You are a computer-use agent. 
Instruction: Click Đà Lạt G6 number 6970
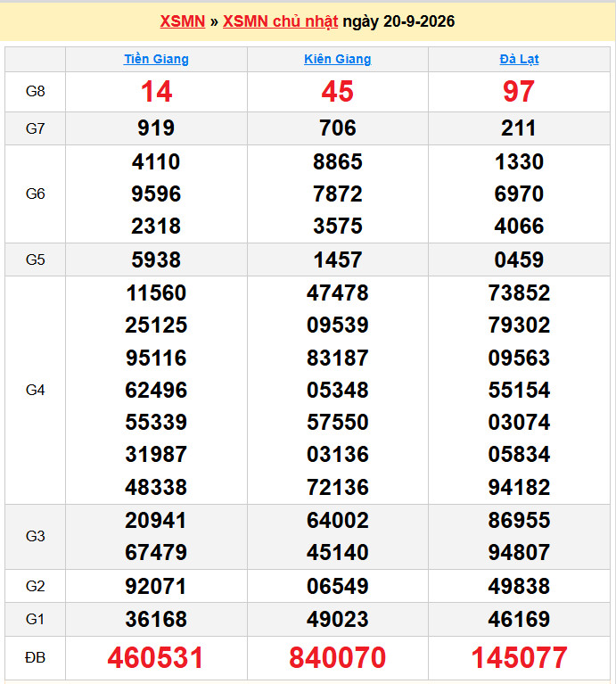tap(519, 194)
